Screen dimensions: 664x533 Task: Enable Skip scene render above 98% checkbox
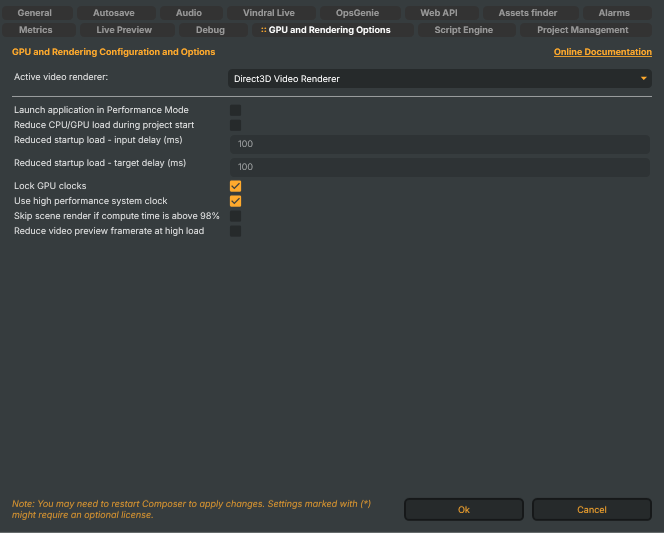click(235, 216)
